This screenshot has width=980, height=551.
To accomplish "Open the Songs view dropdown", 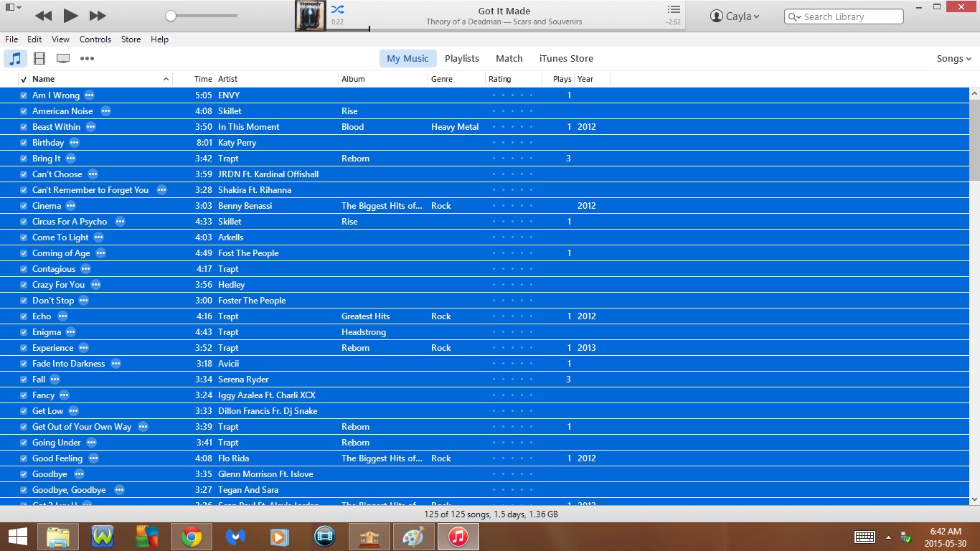I will click(954, 59).
